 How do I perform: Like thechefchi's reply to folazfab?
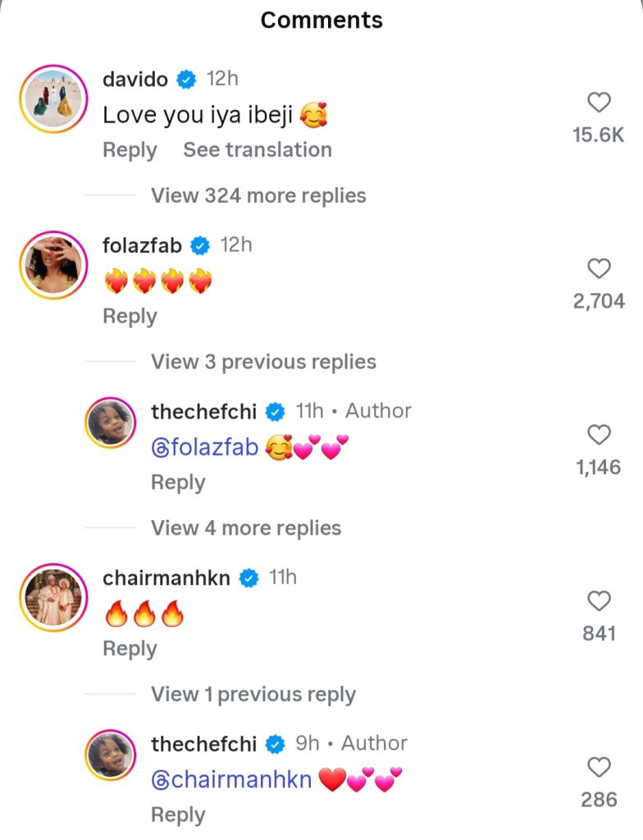point(600,435)
